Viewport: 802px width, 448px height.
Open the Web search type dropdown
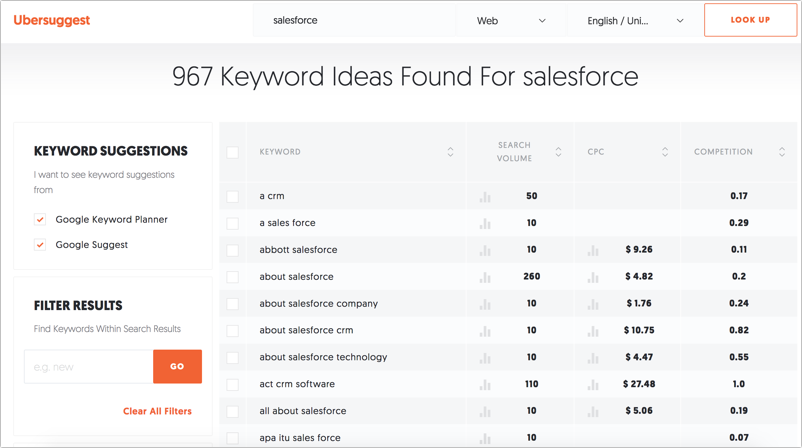pos(511,21)
